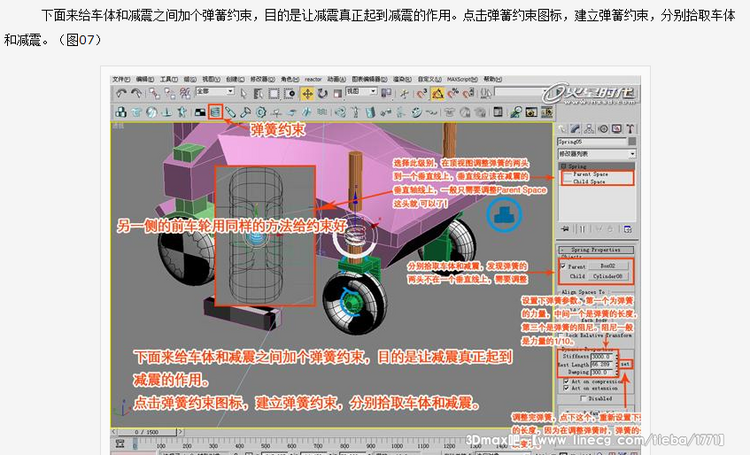Choose the Rectangular Selection Region icon
The height and width of the screenshot is (455, 750).
274,94
